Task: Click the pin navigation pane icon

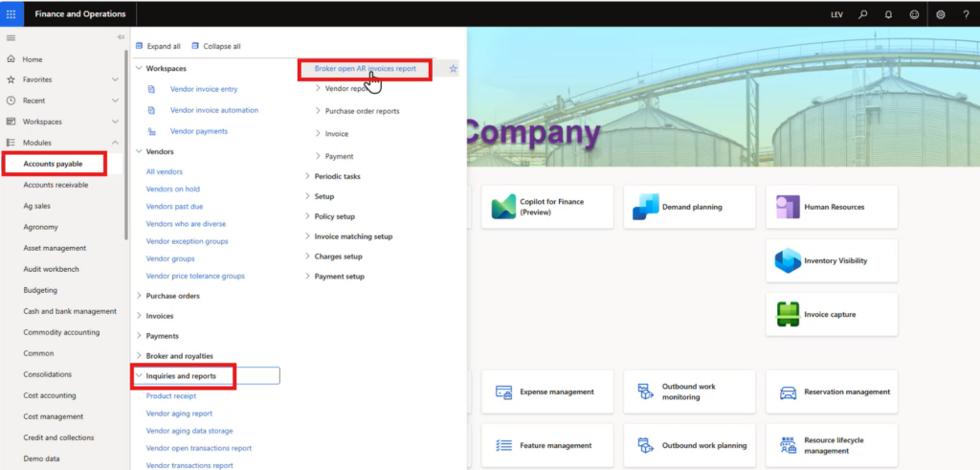Action: point(120,37)
